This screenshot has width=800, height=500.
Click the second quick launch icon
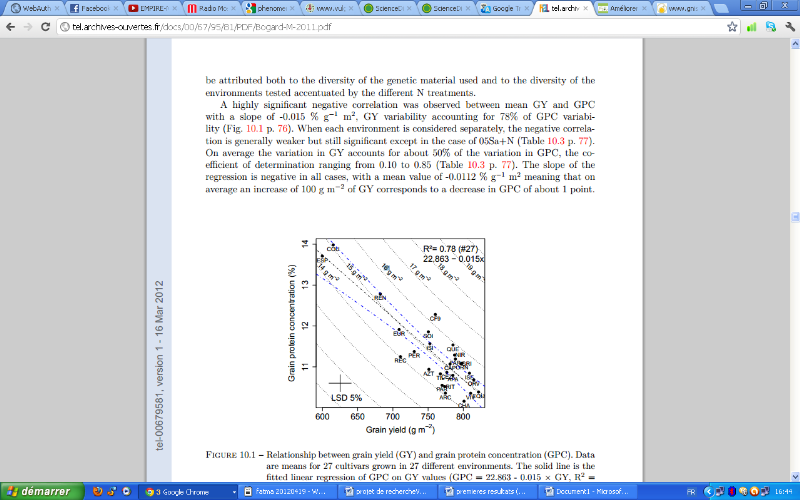point(112,491)
